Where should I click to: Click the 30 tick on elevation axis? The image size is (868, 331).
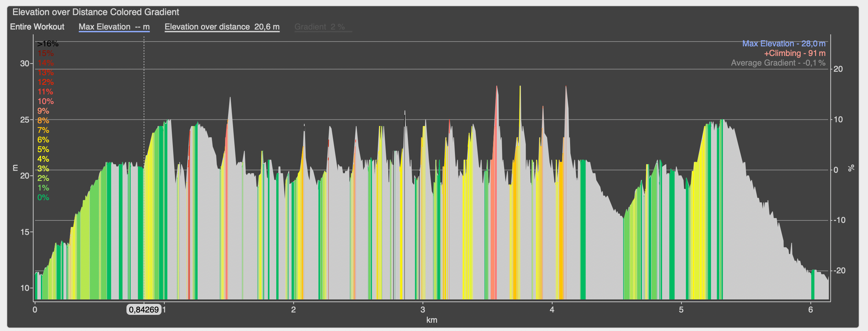click(25, 64)
